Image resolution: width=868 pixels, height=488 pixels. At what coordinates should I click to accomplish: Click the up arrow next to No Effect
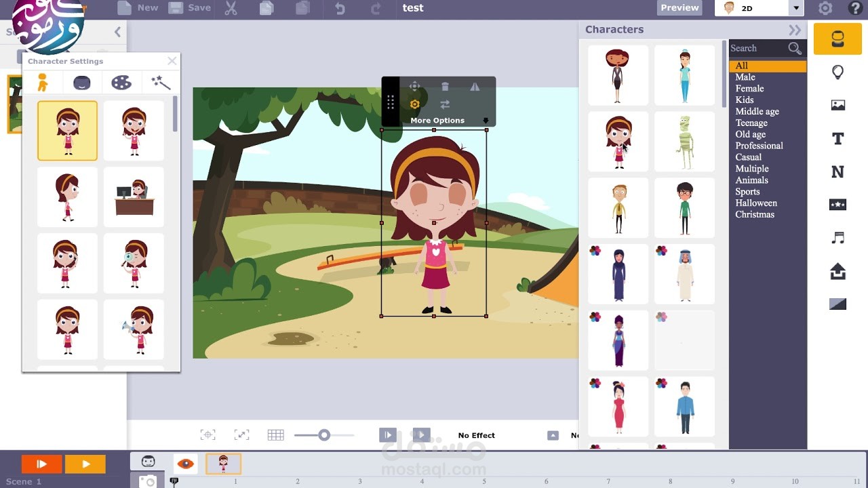(x=553, y=435)
